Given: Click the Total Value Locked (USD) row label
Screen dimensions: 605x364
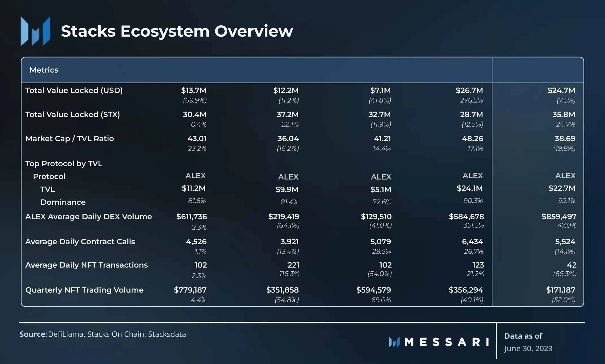Looking at the screenshot, I should 74,90.
